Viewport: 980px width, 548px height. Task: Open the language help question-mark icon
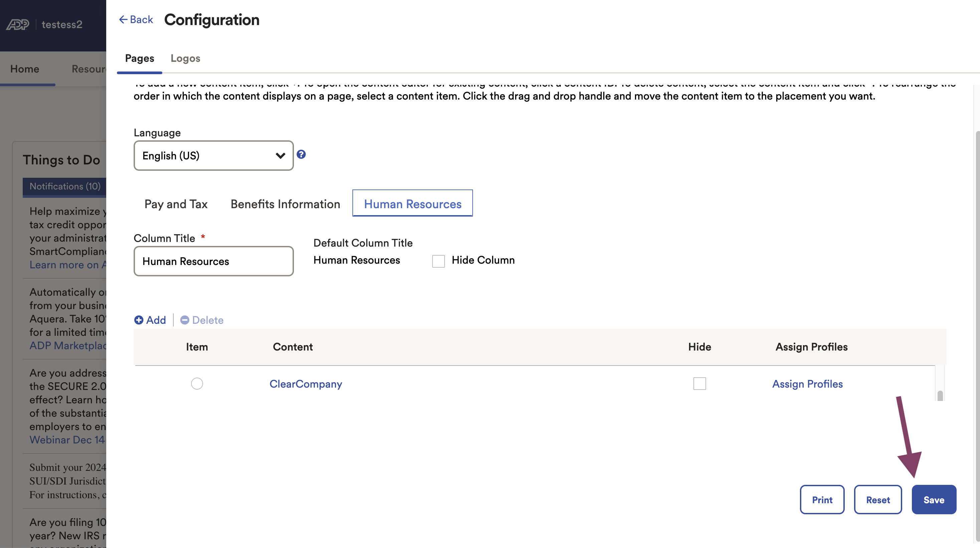pyautogui.click(x=301, y=154)
